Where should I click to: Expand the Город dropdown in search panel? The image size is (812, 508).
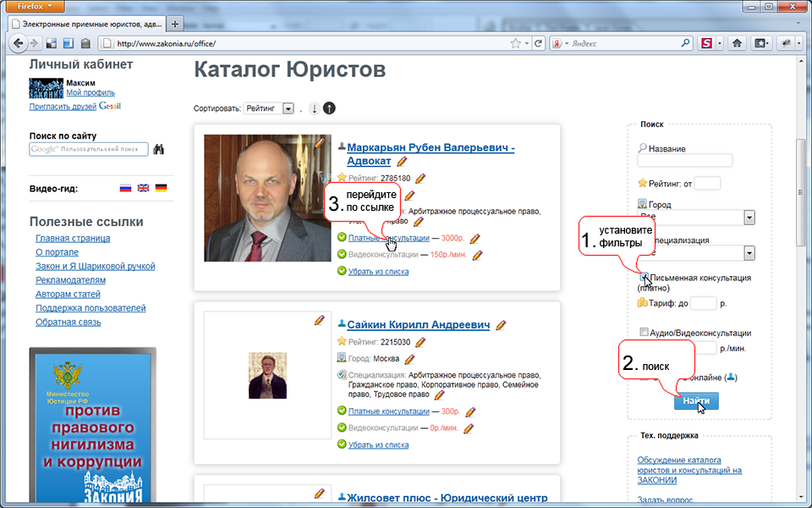(749, 217)
